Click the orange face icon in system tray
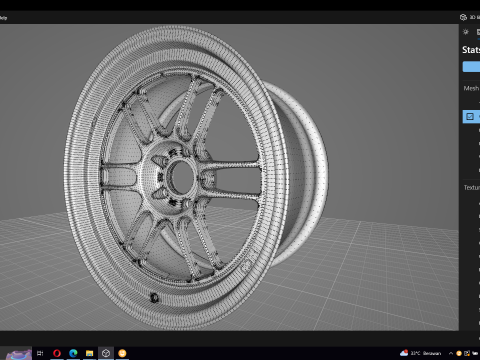This screenshot has width=480, height=360. point(459,353)
